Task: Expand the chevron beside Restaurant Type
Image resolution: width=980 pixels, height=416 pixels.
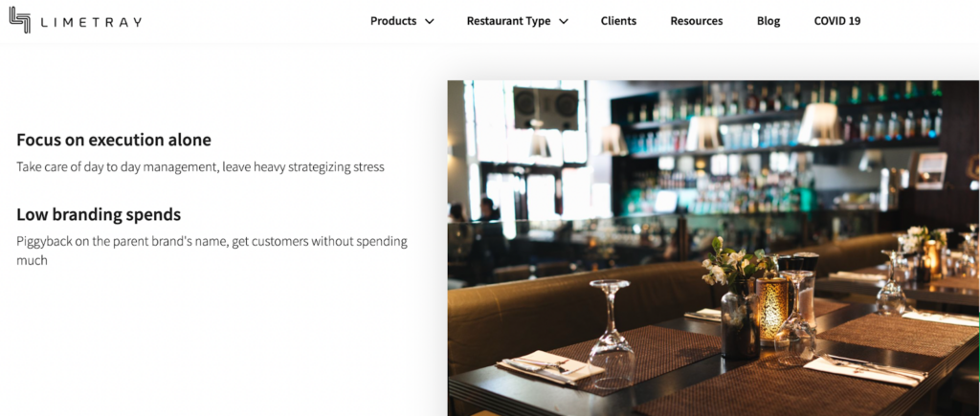Action: 563,21
